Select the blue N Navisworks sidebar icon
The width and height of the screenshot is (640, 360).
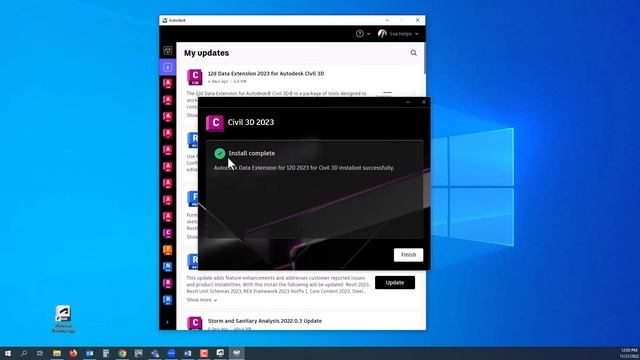[167, 267]
